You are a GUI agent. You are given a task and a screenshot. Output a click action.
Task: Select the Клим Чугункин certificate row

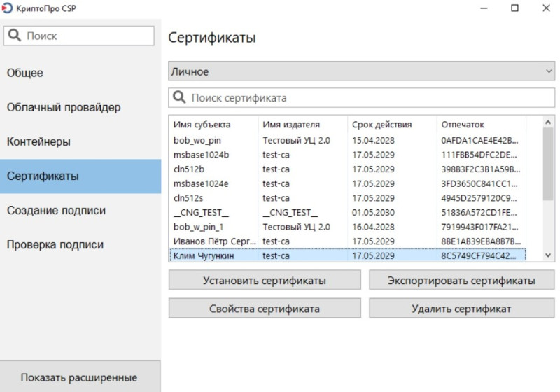click(x=348, y=255)
